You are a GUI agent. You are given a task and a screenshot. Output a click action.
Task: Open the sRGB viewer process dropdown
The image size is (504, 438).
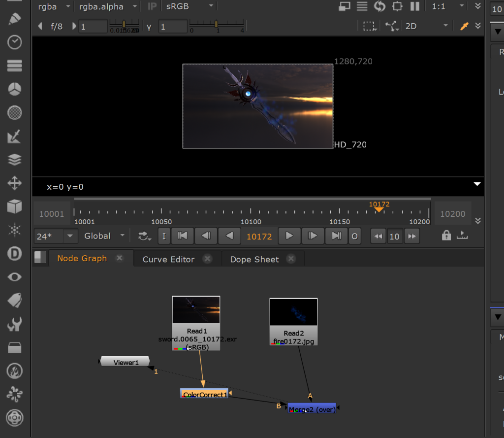189,6
